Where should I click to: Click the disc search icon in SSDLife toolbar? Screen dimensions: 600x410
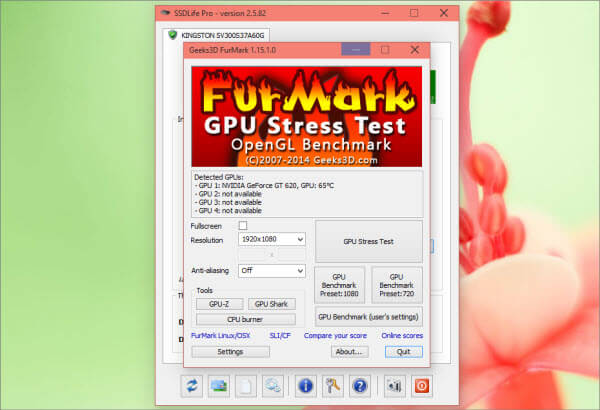coord(273,386)
